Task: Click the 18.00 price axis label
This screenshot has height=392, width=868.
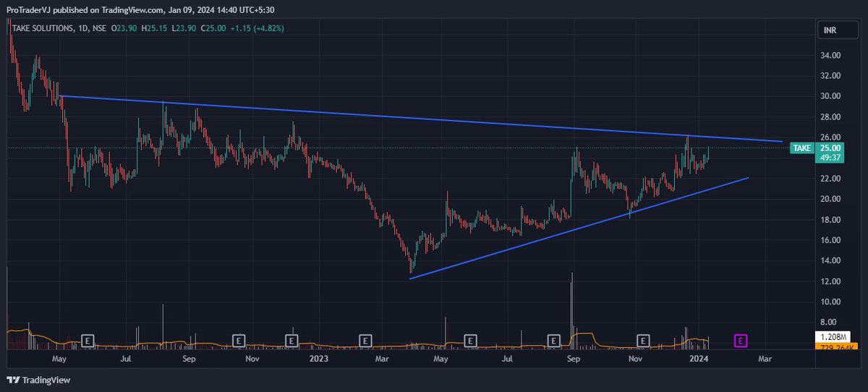Action: click(x=829, y=220)
